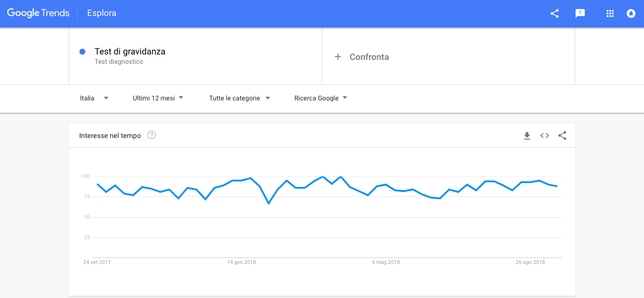Click the Esplora header item
The width and height of the screenshot is (644, 298).
pyautogui.click(x=102, y=14)
